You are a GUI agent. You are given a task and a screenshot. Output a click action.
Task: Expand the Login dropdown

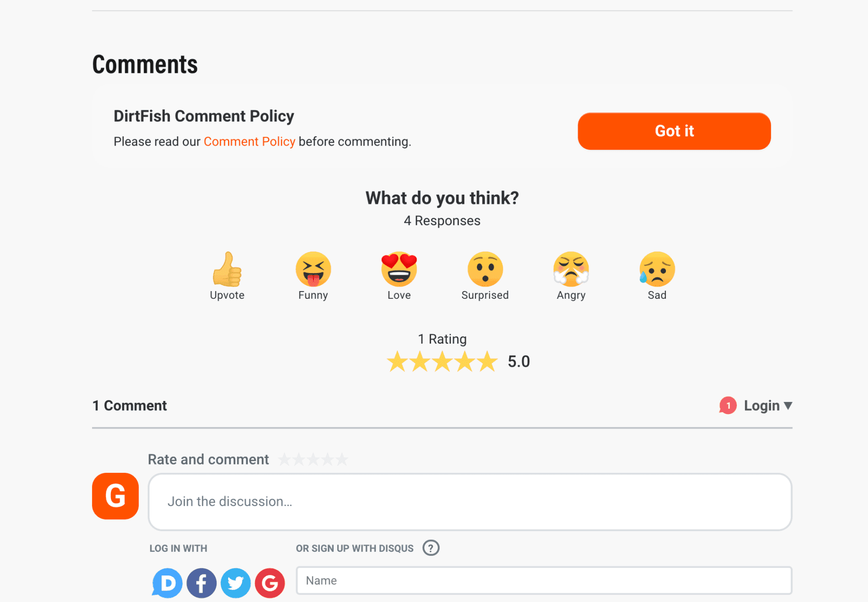click(768, 406)
